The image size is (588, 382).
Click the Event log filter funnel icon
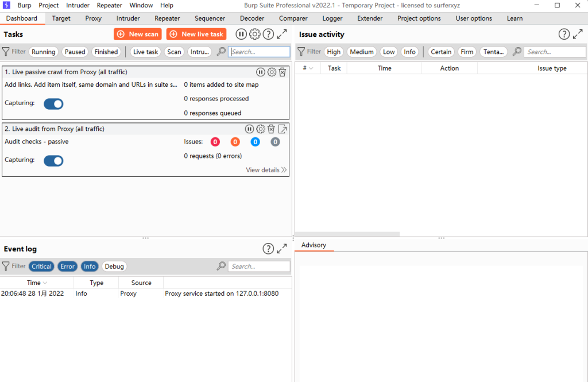click(6, 267)
